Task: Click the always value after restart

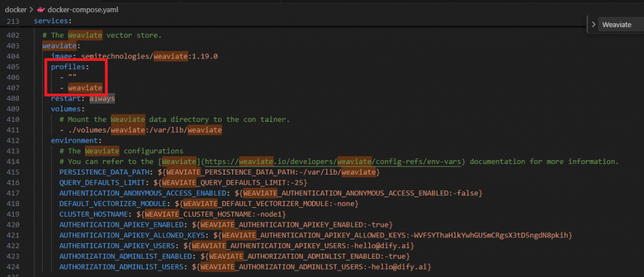Action: click(102, 99)
